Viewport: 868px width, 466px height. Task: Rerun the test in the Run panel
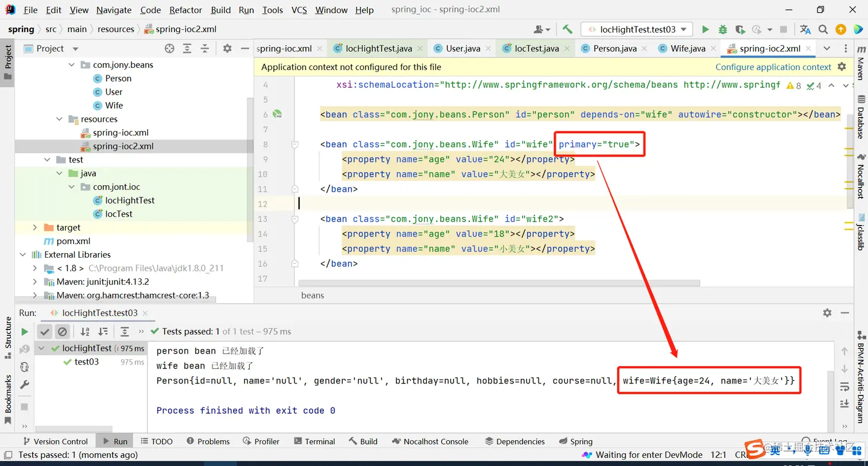click(25, 332)
